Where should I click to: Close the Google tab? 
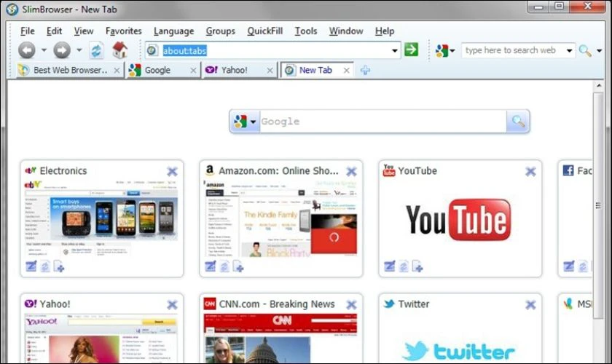[193, 71]
